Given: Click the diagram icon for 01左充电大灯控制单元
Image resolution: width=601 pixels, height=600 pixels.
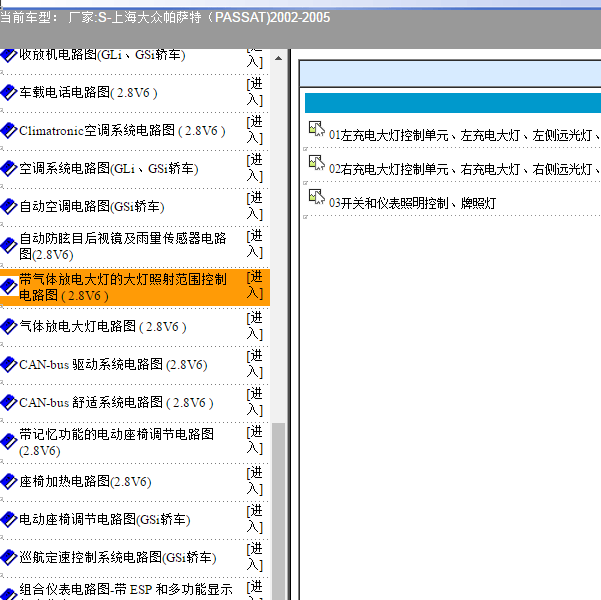Looking at the screenshot, I should coord(317,129).
